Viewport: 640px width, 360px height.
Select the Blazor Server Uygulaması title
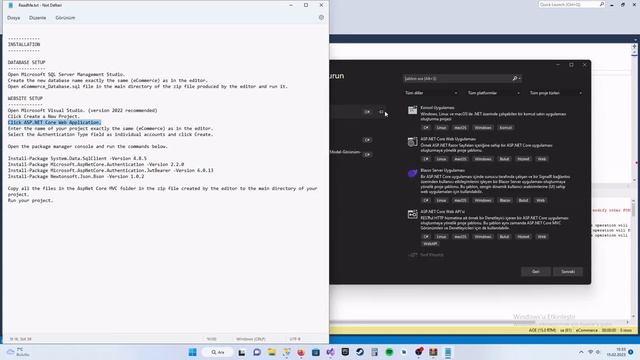(442, 170)
